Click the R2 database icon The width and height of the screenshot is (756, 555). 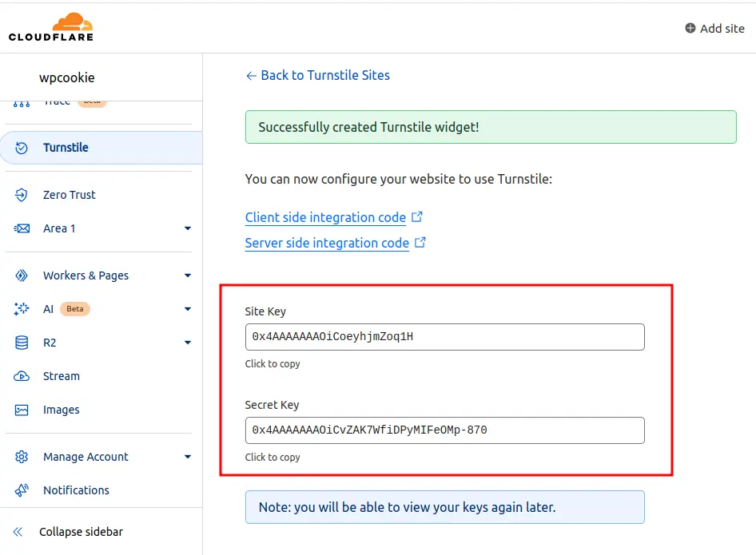[x=22, y=343]
